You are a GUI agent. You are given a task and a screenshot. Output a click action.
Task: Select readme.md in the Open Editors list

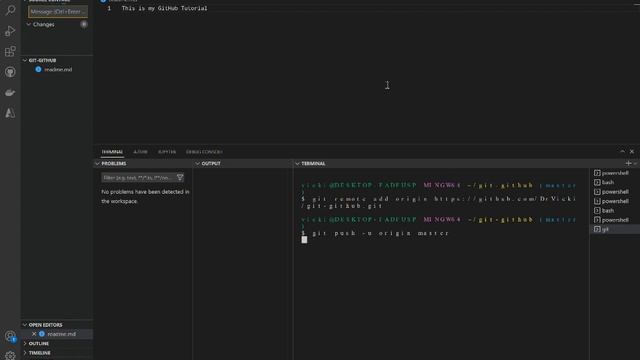tap(61, 334)
